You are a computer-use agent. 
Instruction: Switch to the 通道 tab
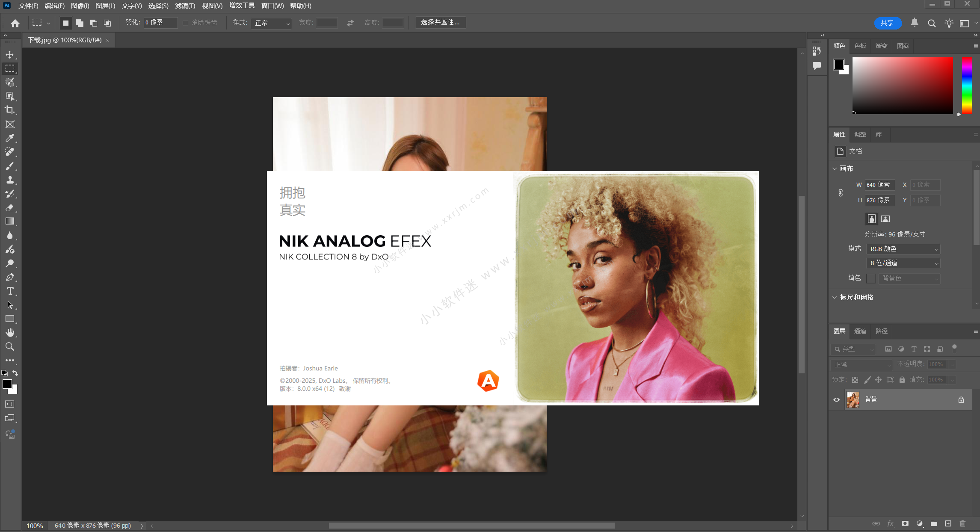860,331
